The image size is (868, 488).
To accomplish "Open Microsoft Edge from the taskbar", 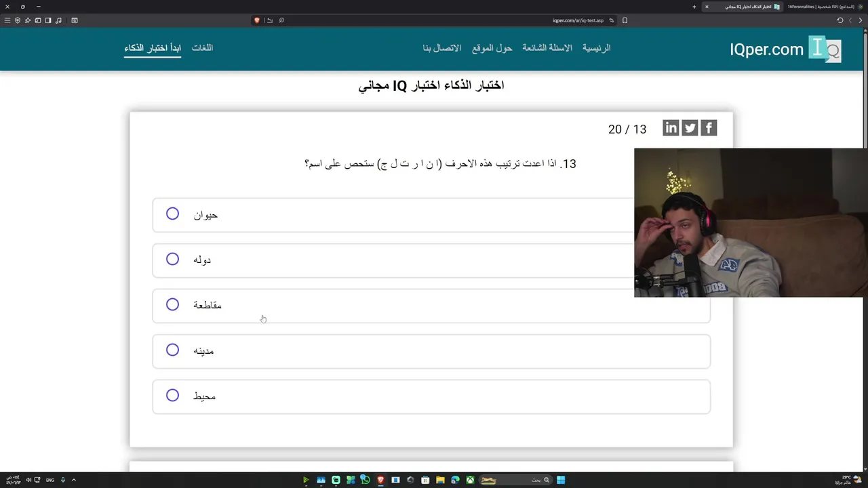I will click(x=455, y=480).
